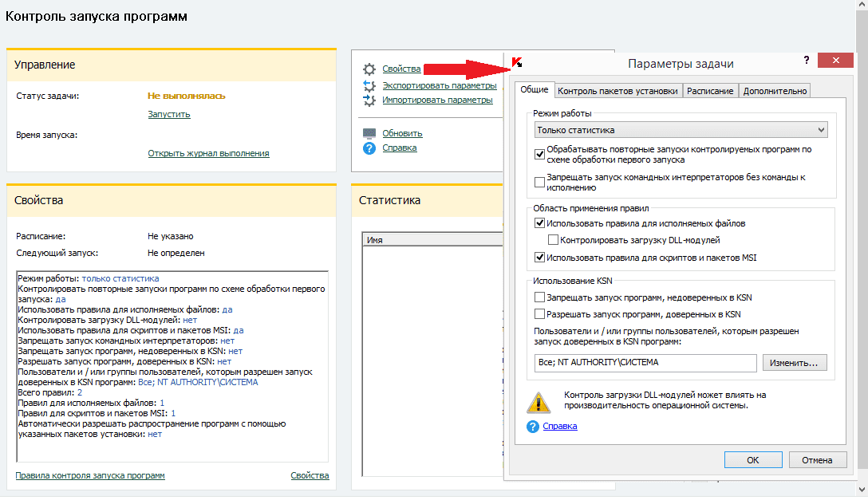868x504 pixels.
Task: Click the Kaspersky logo in the dialog title bar
Action: [x=517, y=62]
